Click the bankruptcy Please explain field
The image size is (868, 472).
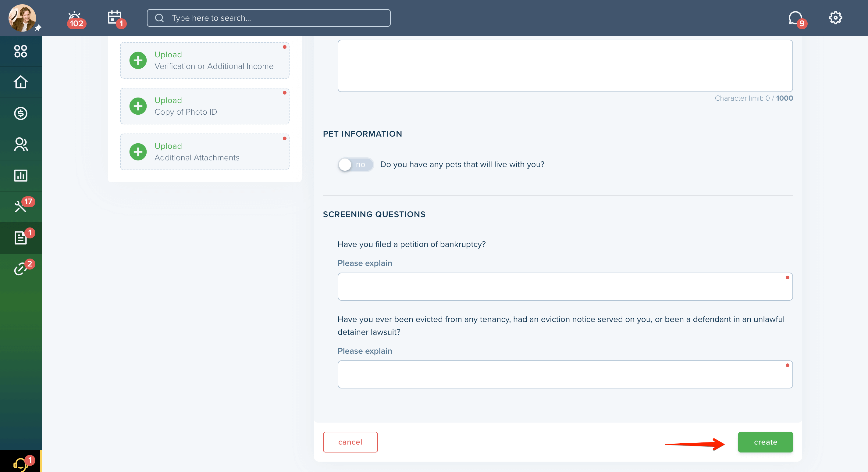565,287
